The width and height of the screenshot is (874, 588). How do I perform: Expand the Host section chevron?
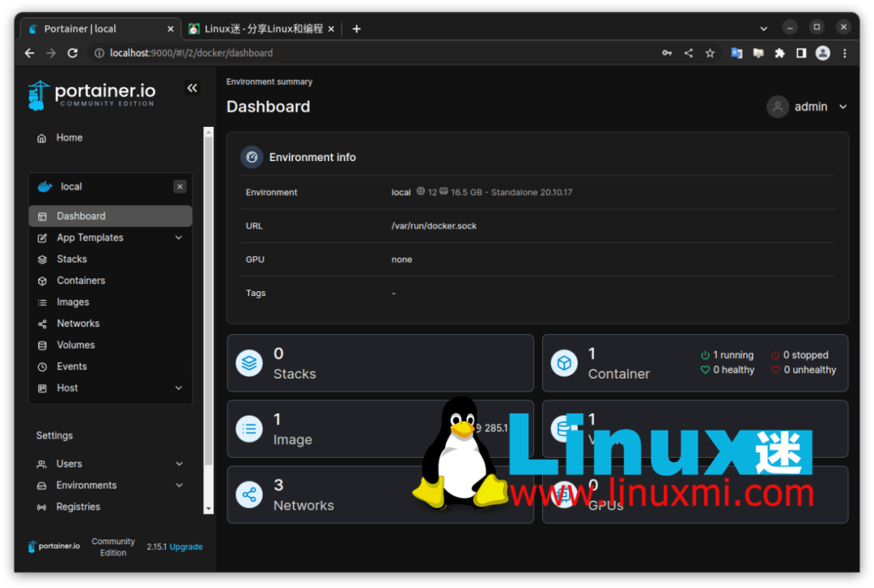tap(178, 388)
